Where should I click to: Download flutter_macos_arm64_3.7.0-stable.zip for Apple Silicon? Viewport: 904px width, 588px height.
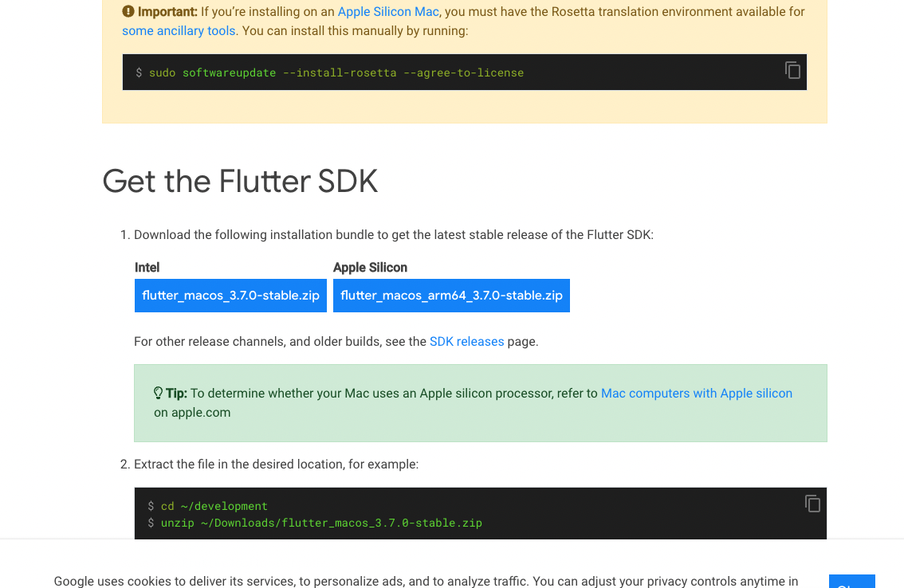point(451,295)
